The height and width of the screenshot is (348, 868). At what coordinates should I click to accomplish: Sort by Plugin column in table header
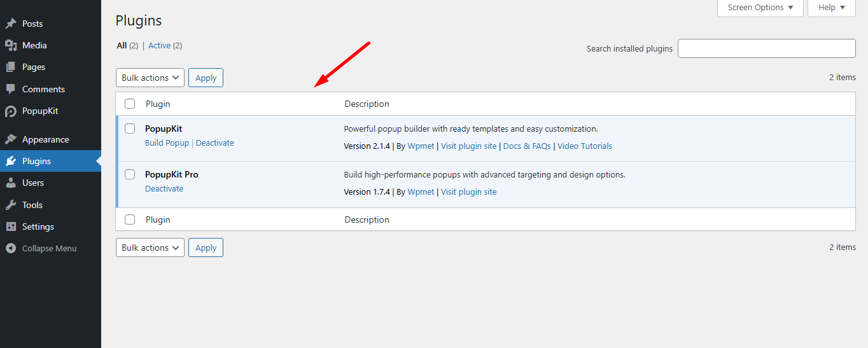(158, 104)
